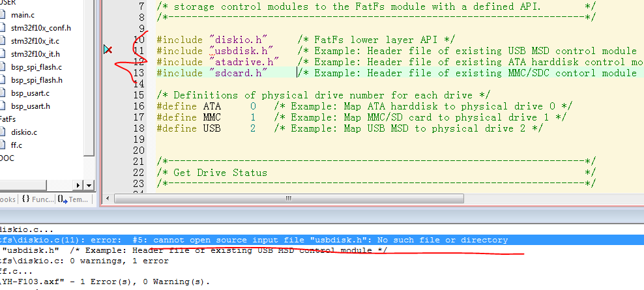Select the FatFs group folder
The height and width of the screenshot is (290, 644).
point(8,119)
